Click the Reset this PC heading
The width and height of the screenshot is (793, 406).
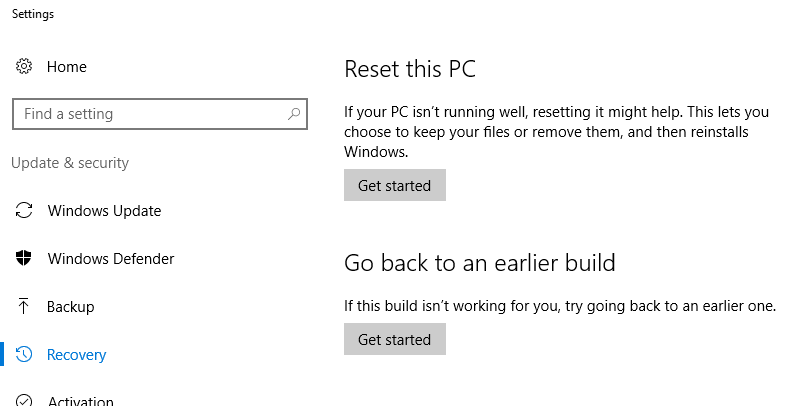click(x=410, y=69)
